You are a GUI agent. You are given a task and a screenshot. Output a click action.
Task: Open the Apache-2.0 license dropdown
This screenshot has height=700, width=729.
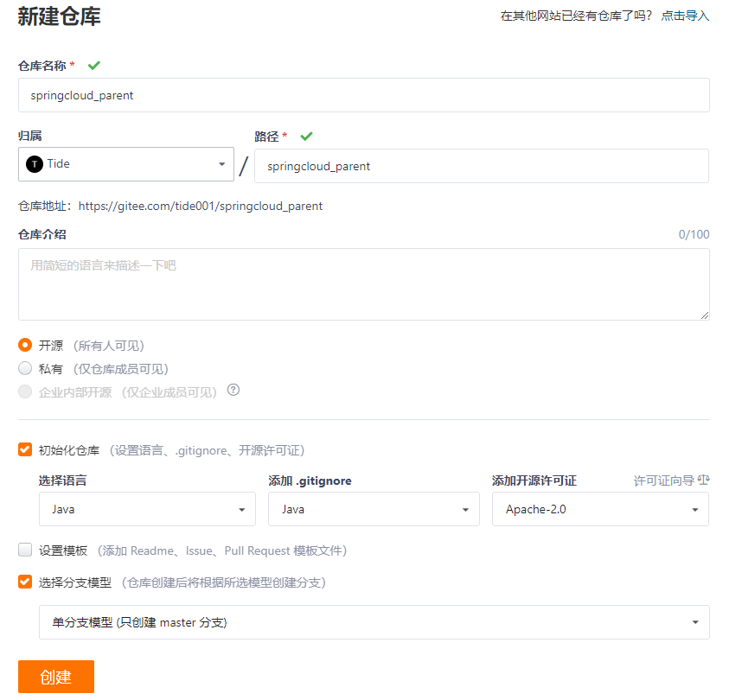click(601, 509)
